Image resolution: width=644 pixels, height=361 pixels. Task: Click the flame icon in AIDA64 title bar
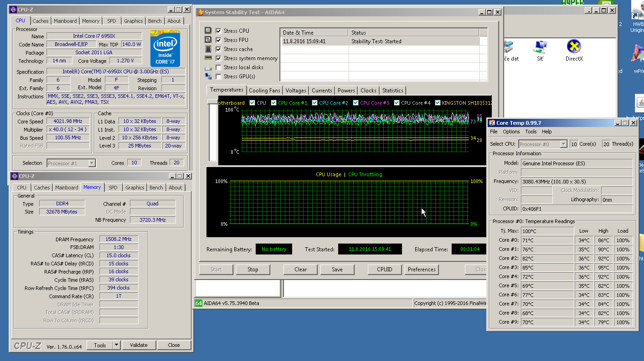click(x=201, y=12)
